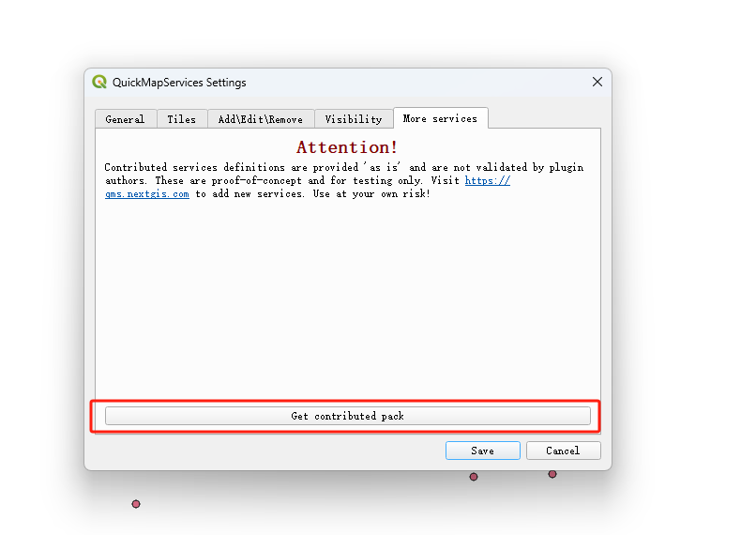Save the plugin settings
Image resolution: width=756 pixels, height=535 pixels.
482,451
